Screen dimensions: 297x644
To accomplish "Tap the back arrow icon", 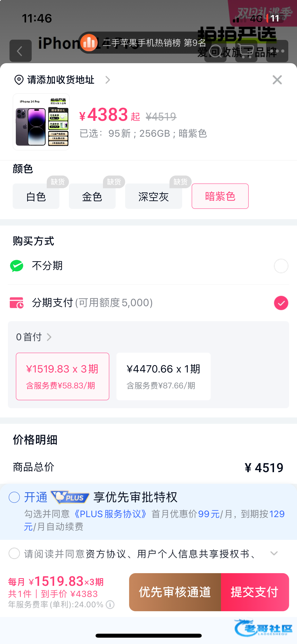I will tap(20, 51).
